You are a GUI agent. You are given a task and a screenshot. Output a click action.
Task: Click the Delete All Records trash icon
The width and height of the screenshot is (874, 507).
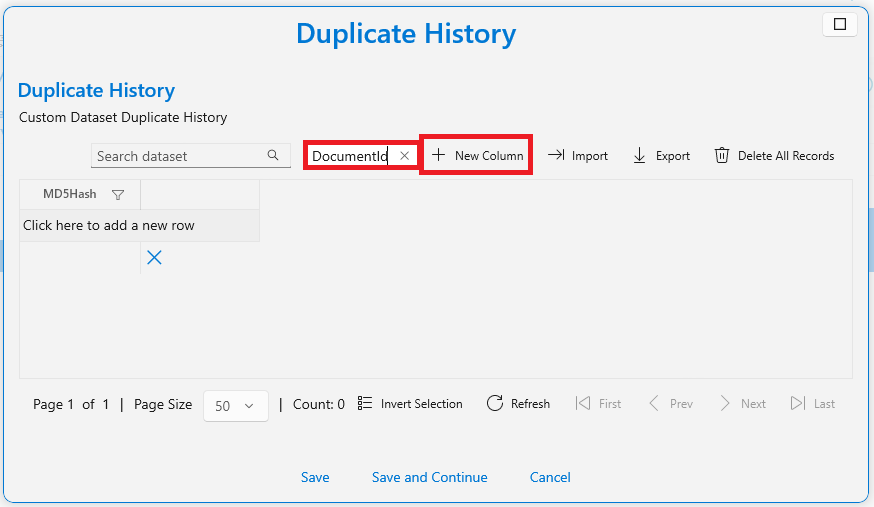(722, 155)
